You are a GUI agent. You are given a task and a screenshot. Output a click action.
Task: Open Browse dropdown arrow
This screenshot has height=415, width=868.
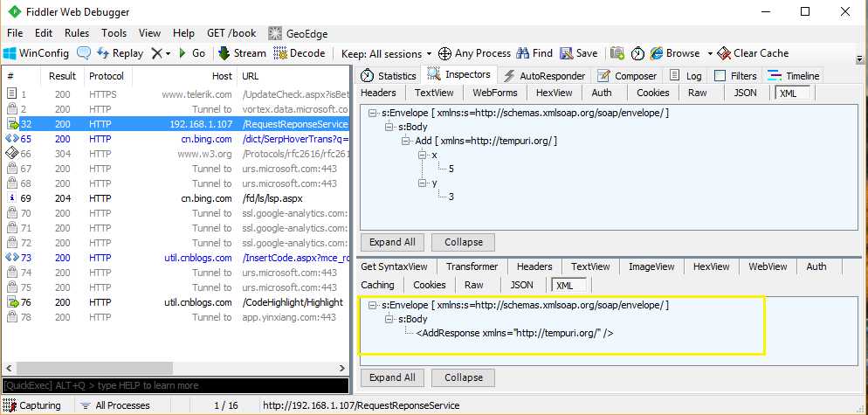tap(710, 54)
